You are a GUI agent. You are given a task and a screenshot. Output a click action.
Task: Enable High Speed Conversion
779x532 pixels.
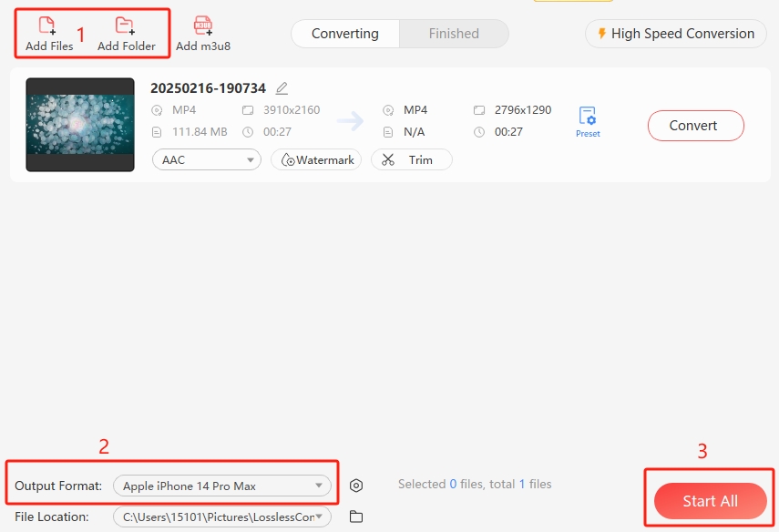pos(675,34)
